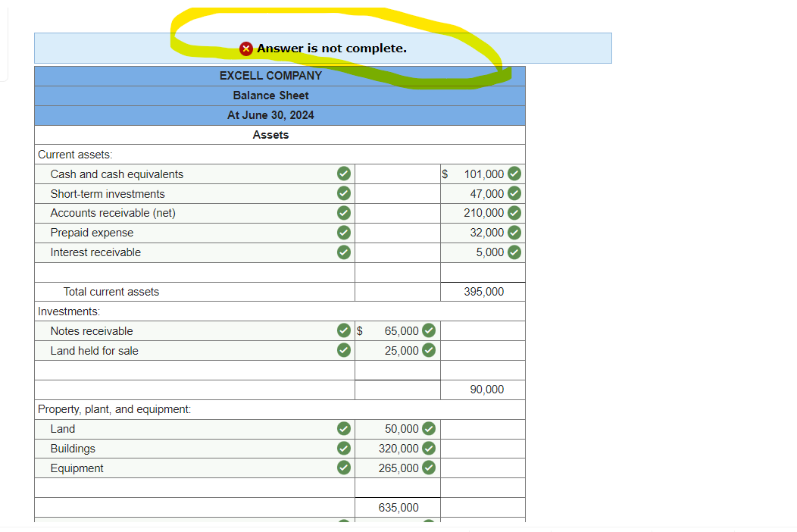Click the empty amount cell under Land held for sale

click(x=397, y=370)
